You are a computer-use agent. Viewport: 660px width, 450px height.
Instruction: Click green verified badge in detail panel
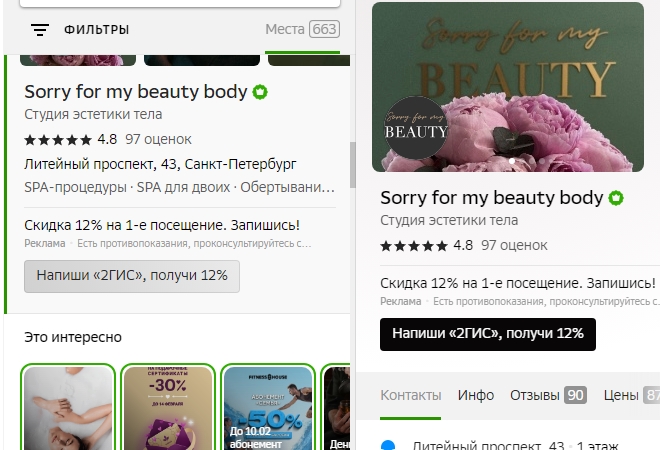[x=616, y=198]
